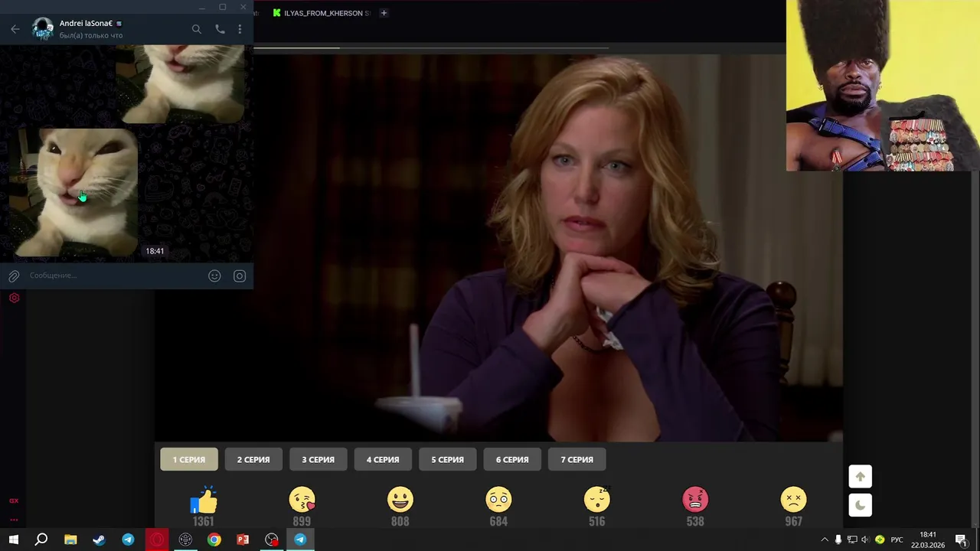Click the icon right of the emoji picker
980x551 pixels.
click(240, 276)
